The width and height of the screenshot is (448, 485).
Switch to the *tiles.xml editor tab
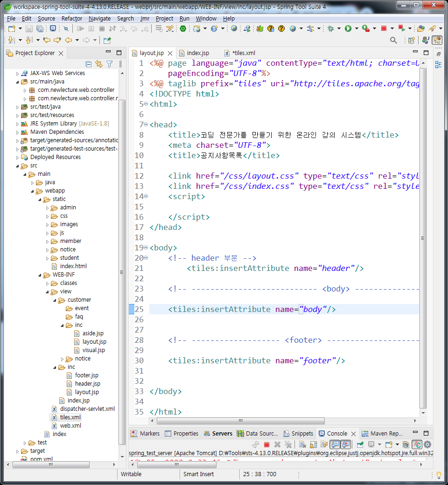coord(240,53)
